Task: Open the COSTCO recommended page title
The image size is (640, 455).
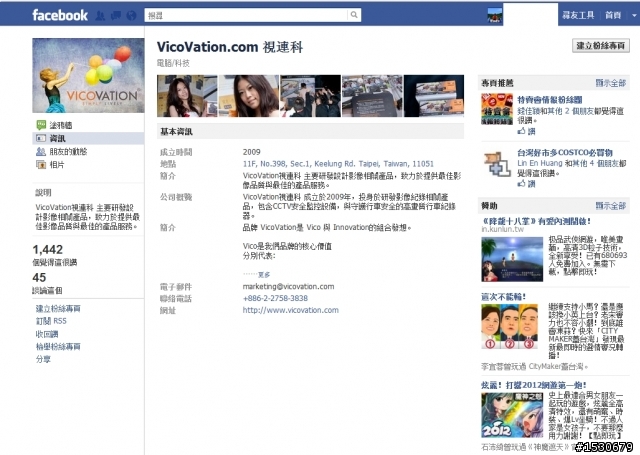Action: tap(565, 153)
